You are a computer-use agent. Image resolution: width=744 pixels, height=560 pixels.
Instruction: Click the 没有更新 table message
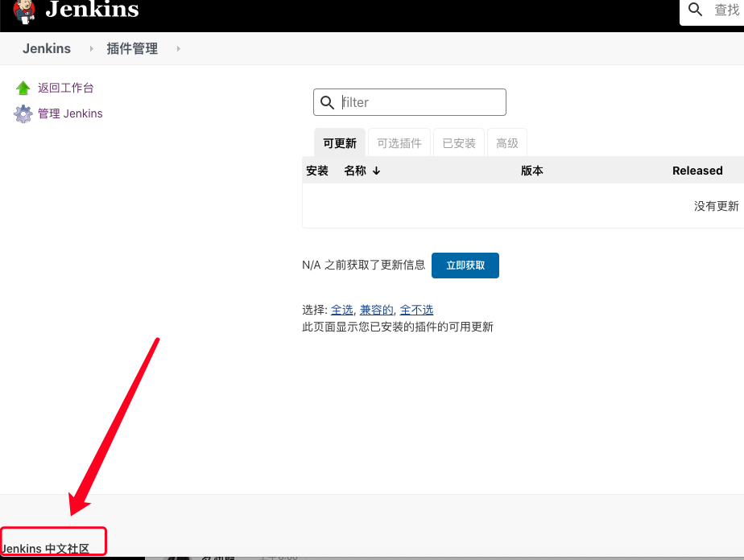click(x=717, y=206)
